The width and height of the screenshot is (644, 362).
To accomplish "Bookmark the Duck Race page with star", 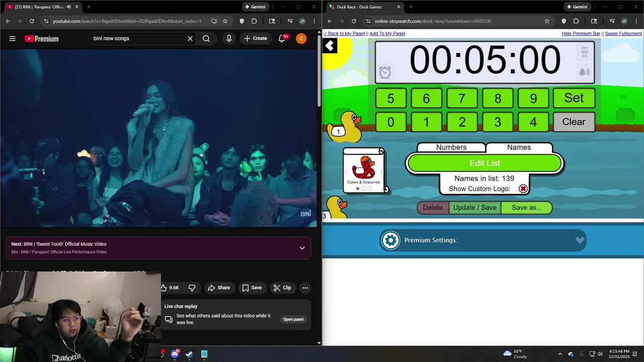I will point(547,21).
